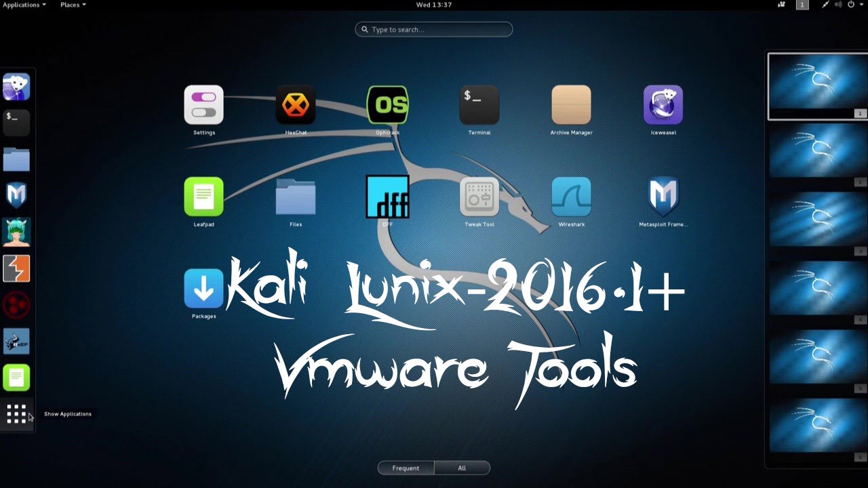The image size is (868, 488).
Task: Launch Terminal from the app grid
Action: 479,110
